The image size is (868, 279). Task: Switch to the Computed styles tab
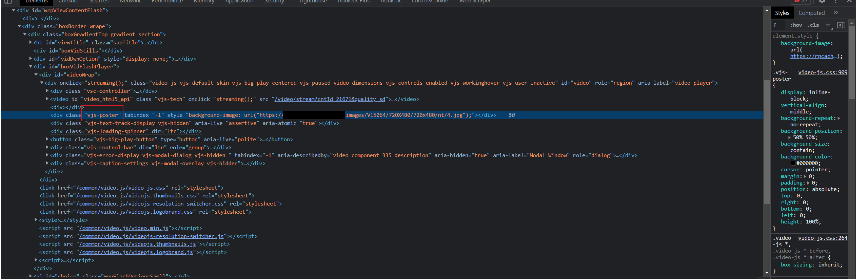(x=811, y=13)
